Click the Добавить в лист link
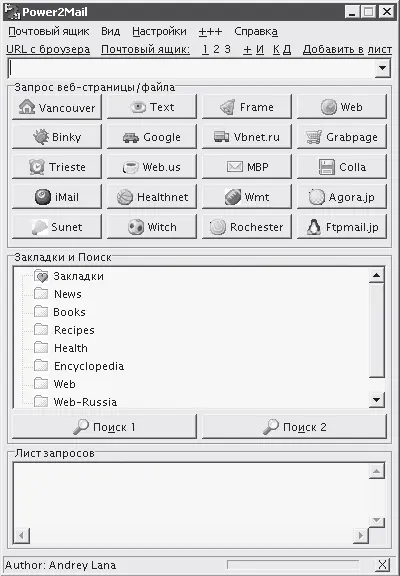Image resolution: width=400 pixels, height=576 pixels. (x=347, y=49)
